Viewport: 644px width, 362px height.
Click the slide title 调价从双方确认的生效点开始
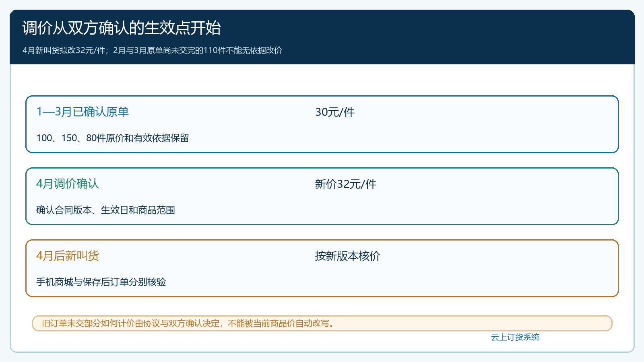(122, 28)
